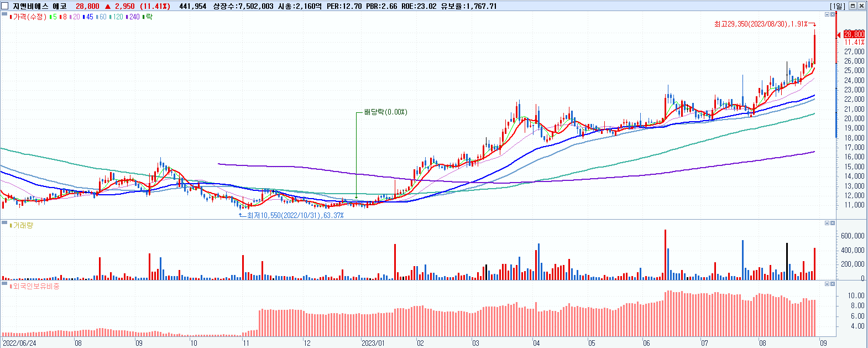Click the 외국인보유비중 pane's top-left handle icon

tap(4, 284)
